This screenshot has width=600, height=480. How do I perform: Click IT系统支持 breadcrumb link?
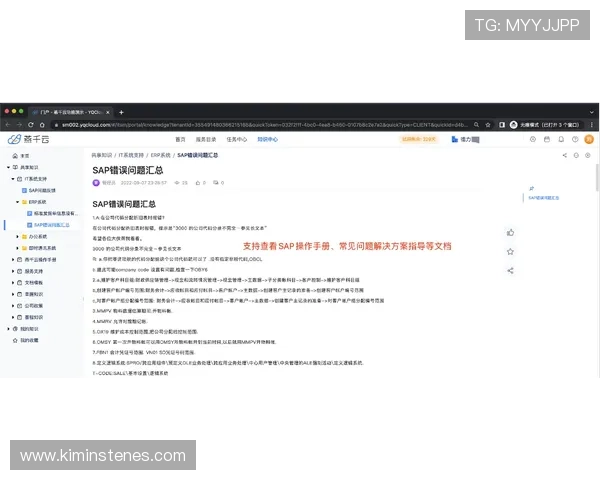[x=131, y=155]
